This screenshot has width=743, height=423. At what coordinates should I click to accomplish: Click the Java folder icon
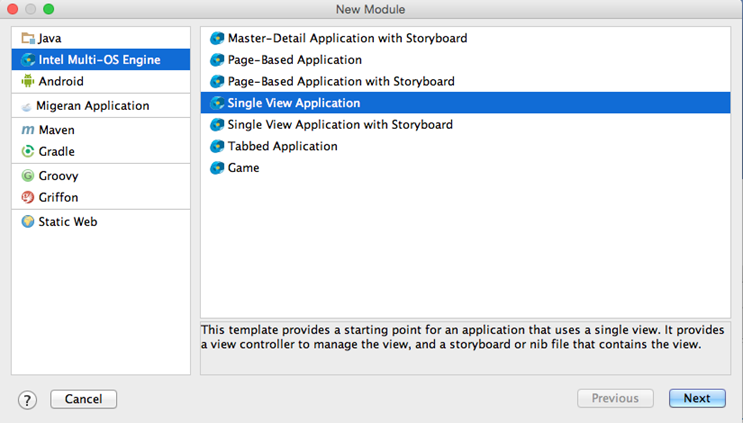[x=28, y=38]
